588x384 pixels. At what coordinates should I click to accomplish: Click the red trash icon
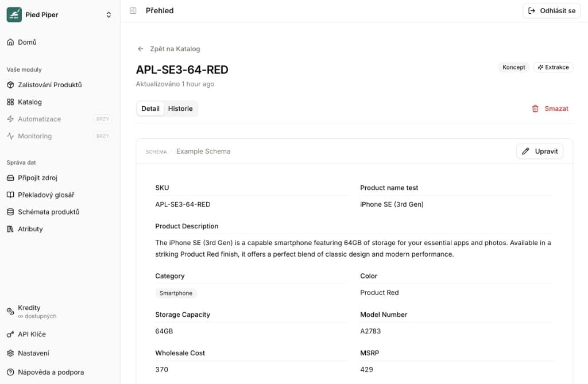(x=535, y=108)
